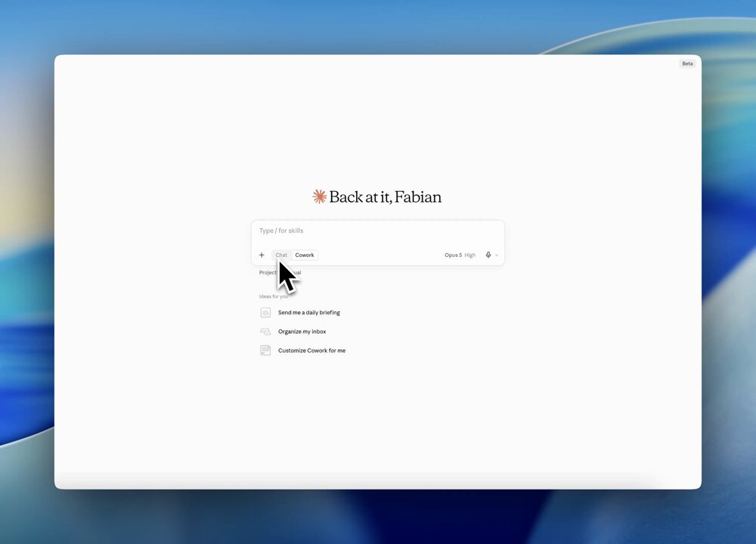756x544 pixels.
Task: Expand the chevron next to the microphone
Action: point(497,255)
